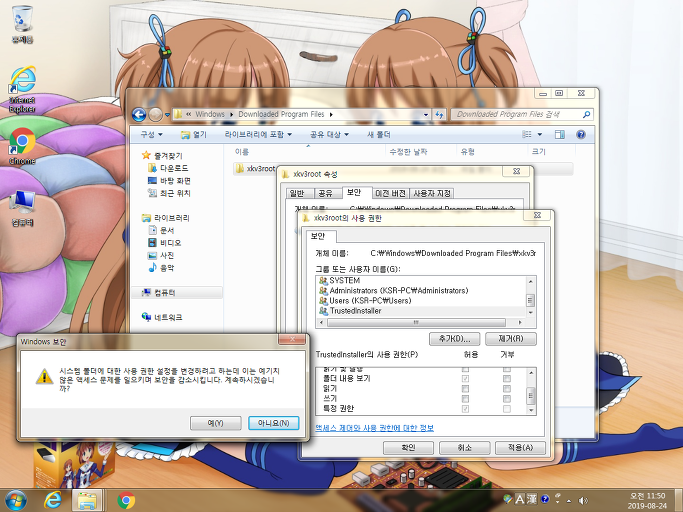
Task: Click the permissions list vertical scrollbar thumb
Action: (531, 396)
